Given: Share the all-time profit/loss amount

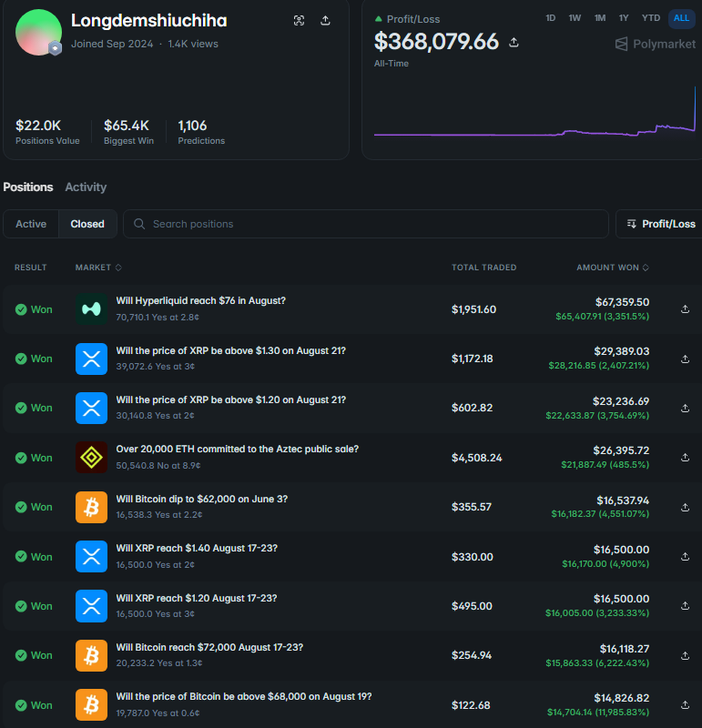Looking at the screenshot, I should click(x=514, y=42).
